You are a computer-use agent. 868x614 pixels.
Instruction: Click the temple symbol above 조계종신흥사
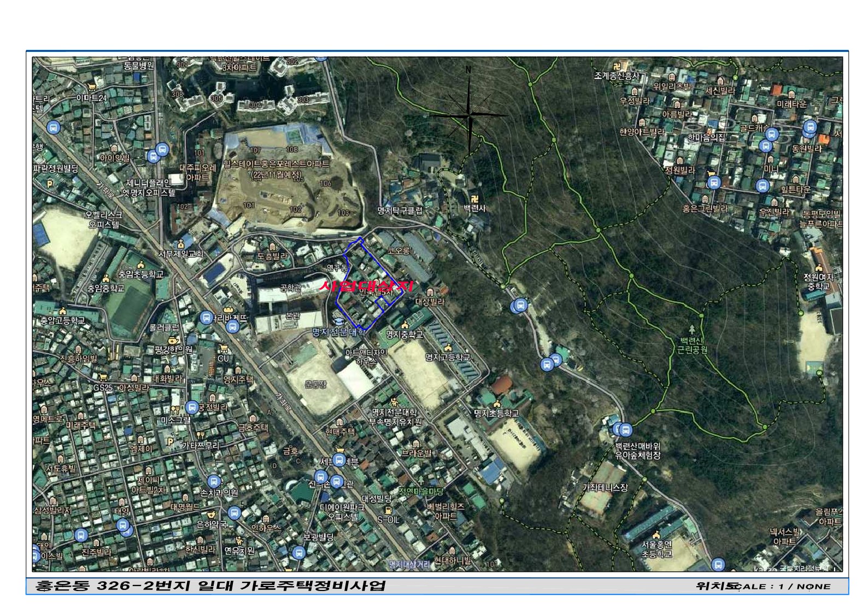pyautogui.click(x=617, y=66)
